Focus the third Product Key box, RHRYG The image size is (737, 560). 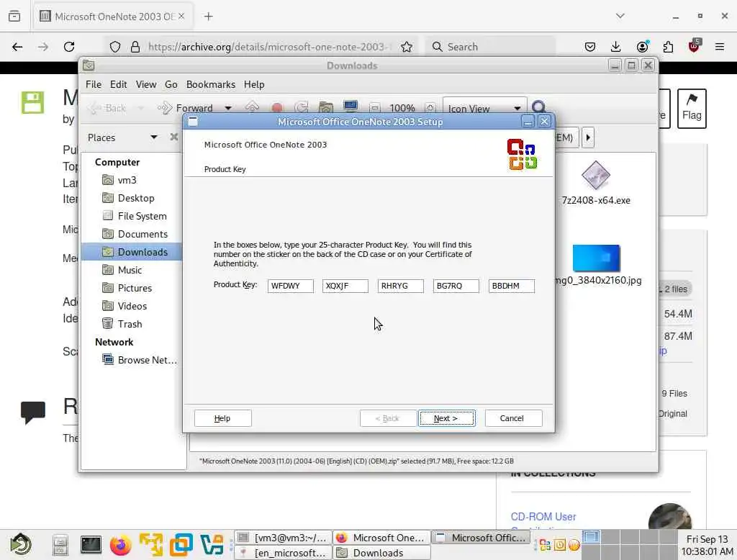pos(400,286)
